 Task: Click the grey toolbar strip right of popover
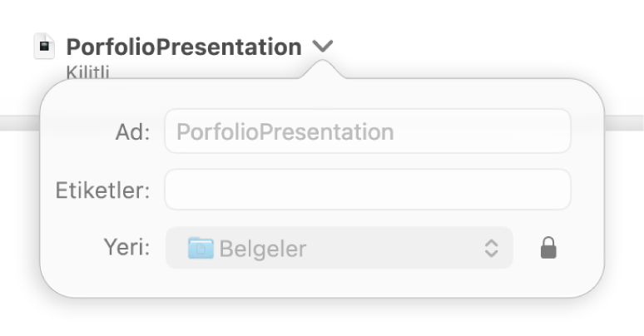[x=624, y=123]
